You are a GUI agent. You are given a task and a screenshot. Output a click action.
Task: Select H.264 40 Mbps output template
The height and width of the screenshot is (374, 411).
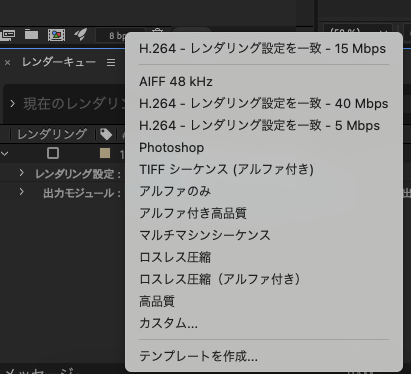tap(264, 104)
